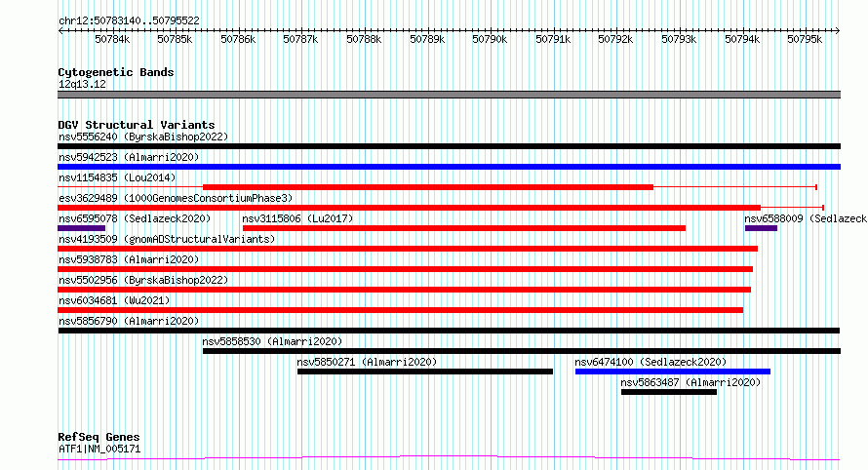The width and height of the screenshot is (868, 470).
Task: Click the blue bar for nsv5942523
Action: tap(449, 167)
